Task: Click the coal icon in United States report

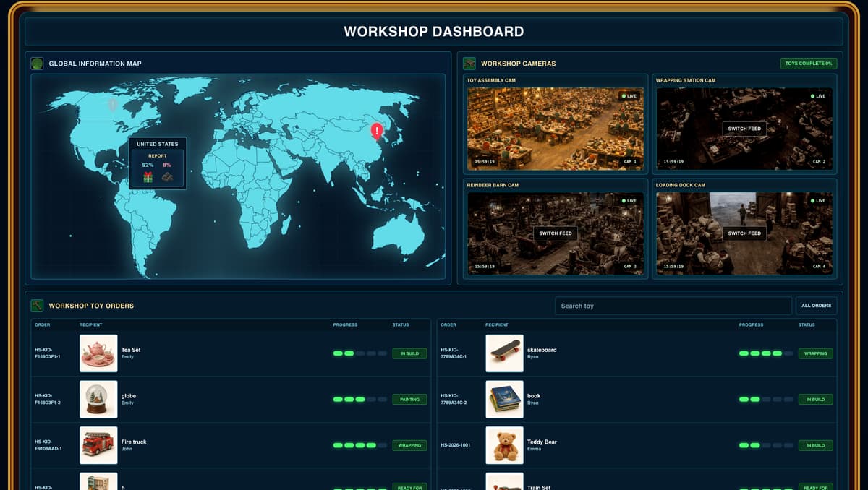Action: click(167, 177)
